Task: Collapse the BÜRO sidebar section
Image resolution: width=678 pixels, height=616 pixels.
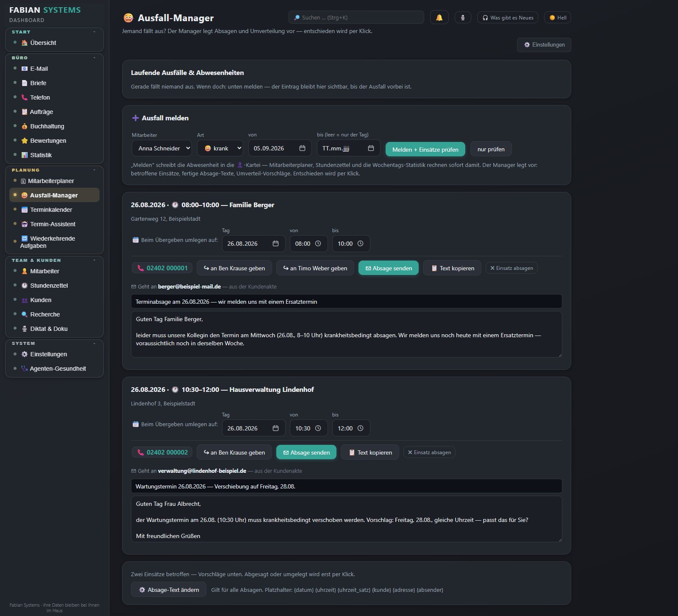Action: (x=94, y=58)
